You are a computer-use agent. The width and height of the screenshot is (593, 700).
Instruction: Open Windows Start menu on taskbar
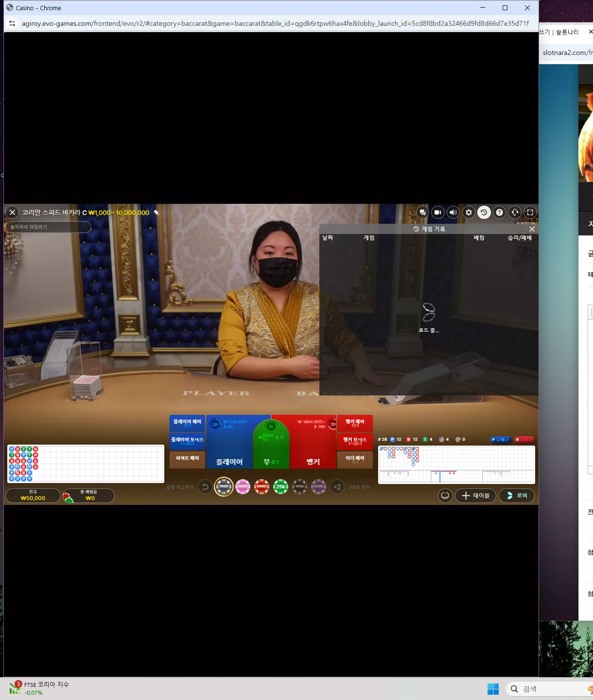tap(493, 689)
